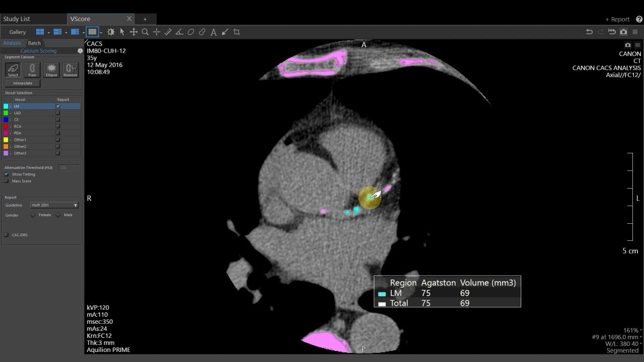Open the Gallery button
The width and height of the screenshot is (644, 362).
coord(18,32)
